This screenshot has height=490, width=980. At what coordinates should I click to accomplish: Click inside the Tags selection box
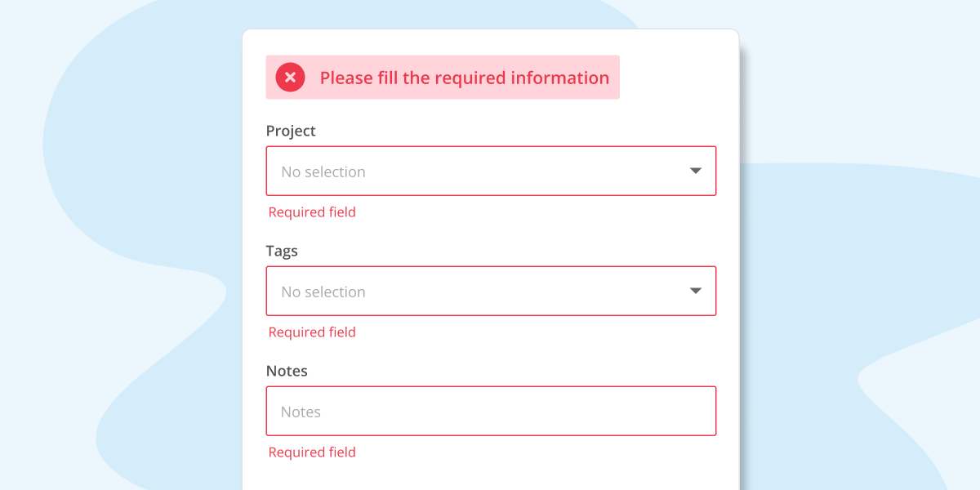pyautogui.click(x=491, y=291)
